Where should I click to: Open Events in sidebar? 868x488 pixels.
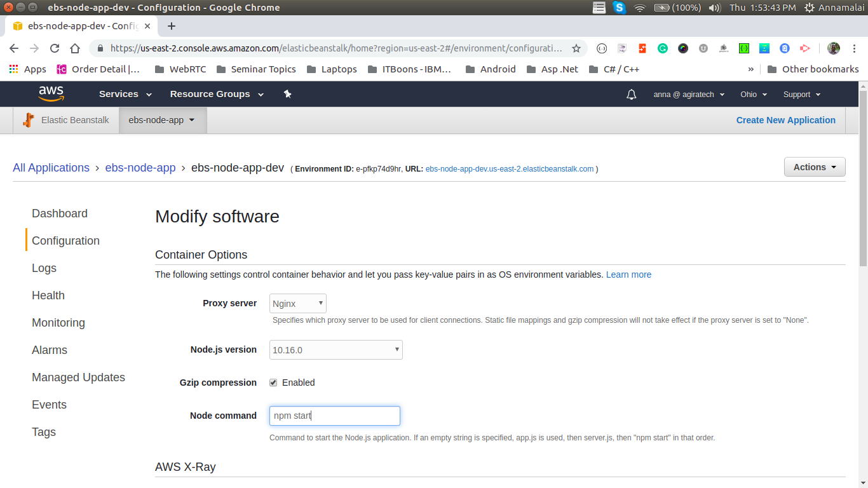[x=49, y=405]
